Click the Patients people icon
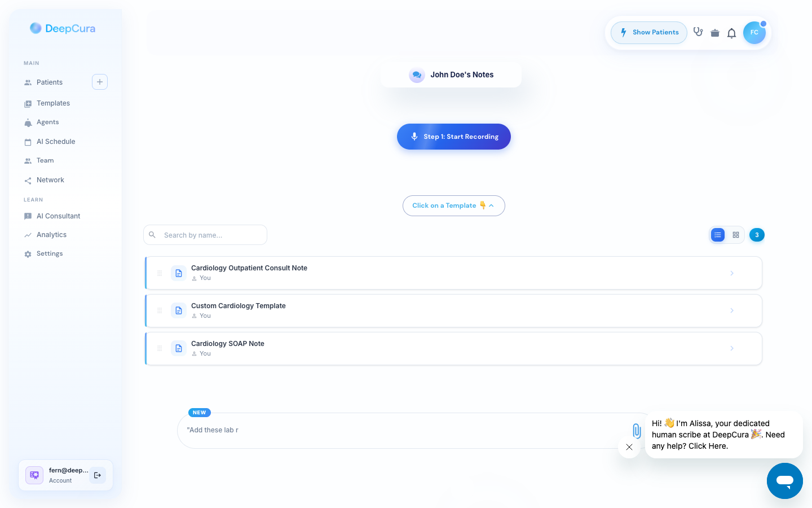812x508 pixels. pyautogui.click(x=28, y=82)
